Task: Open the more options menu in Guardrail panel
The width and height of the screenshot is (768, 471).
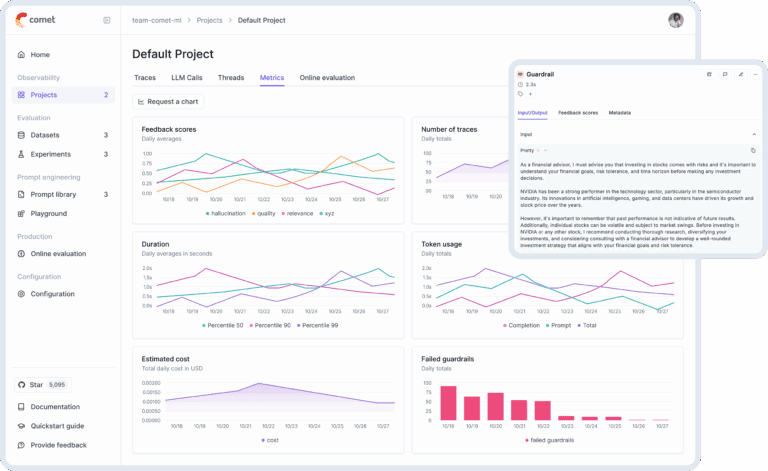Action: (x=755, y=74)
